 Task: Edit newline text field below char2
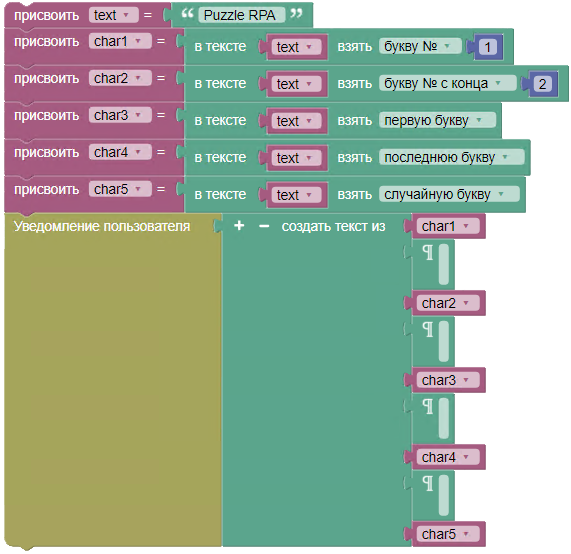[444, 341]
